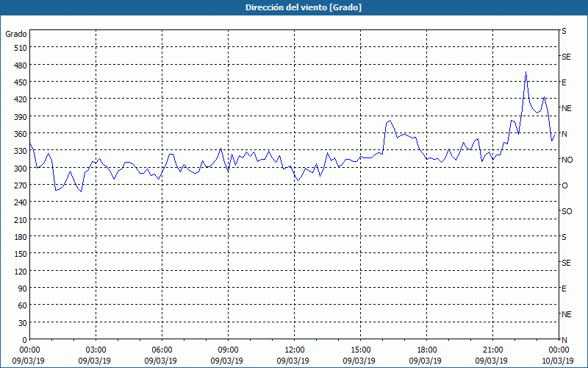Viewport: 588px width, 368px height.
Task: Select the O compass label
Action: [564, 185]
